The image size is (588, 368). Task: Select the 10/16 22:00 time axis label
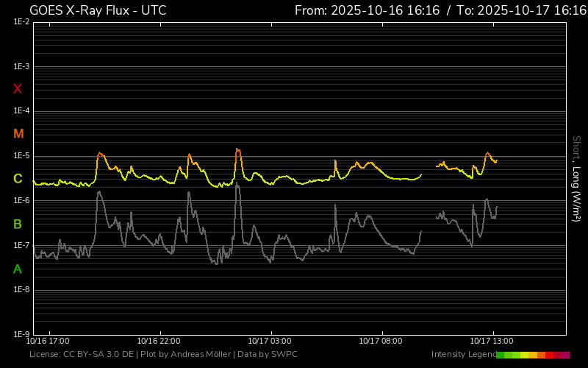[159, 342]
